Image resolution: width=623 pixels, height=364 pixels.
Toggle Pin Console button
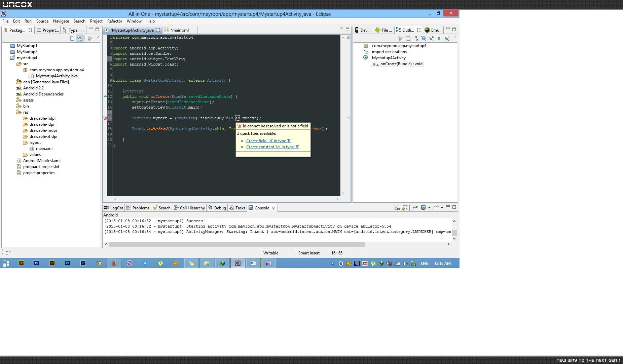pyautogui.click(x=415, y=208)
